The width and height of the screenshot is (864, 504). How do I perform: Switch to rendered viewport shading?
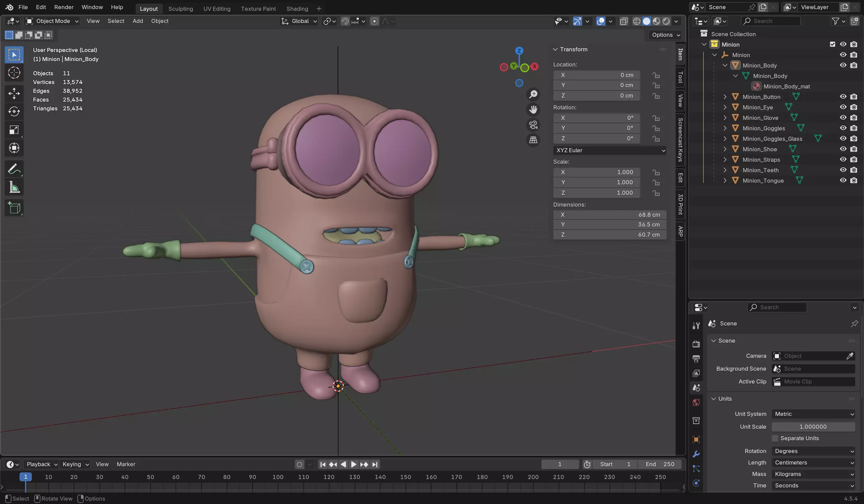click(x=666, y=21)
